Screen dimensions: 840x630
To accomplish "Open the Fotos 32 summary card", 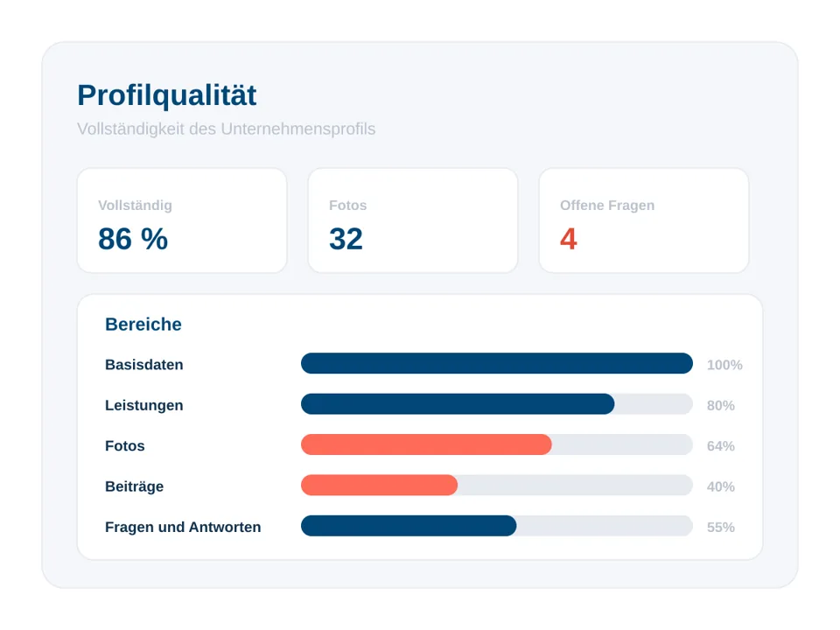I will tap(413, 220).
